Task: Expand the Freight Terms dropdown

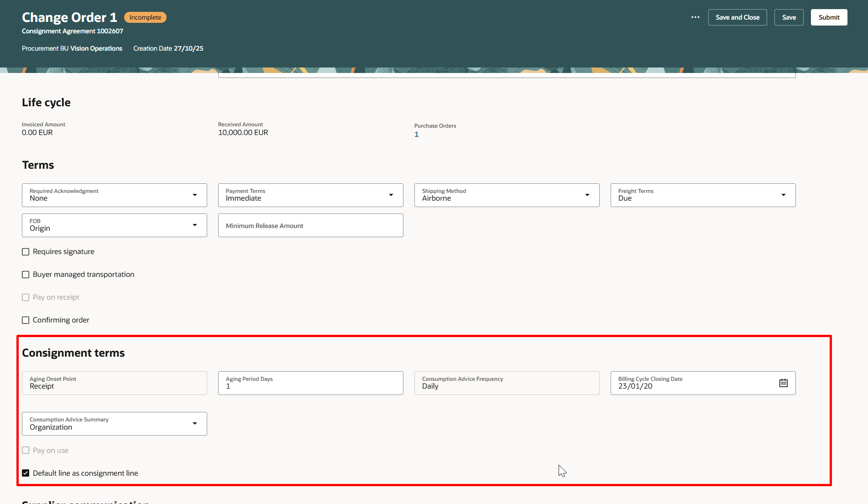Action: coord(784,195)
